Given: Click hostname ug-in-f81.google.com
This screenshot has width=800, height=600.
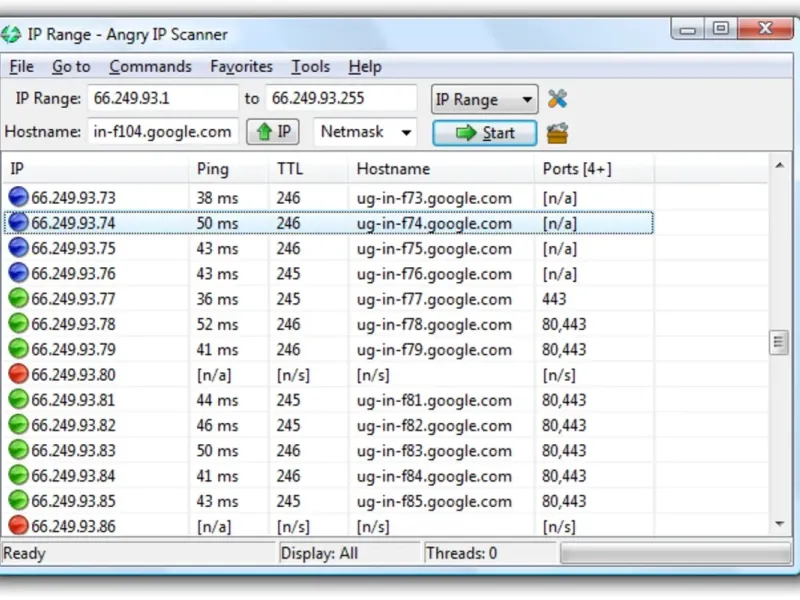Looking at the screenshot, I should pos(434,400).
